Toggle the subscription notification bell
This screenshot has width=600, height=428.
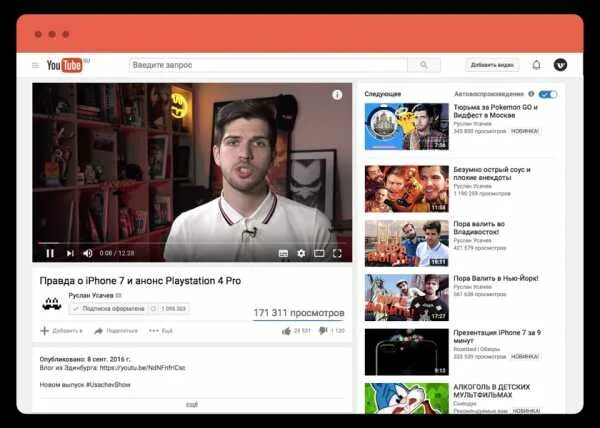(x=153, y=309)
